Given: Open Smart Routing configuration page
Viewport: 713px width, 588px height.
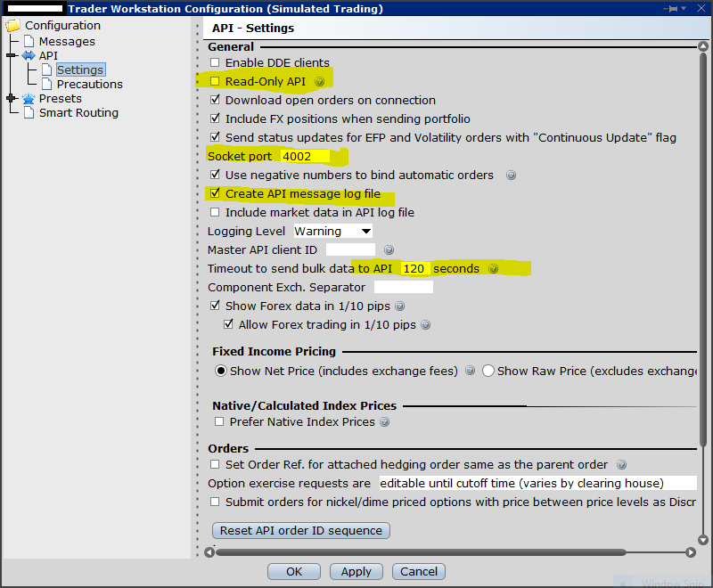Looking at the screenshot, I should (x=78, y=112).
